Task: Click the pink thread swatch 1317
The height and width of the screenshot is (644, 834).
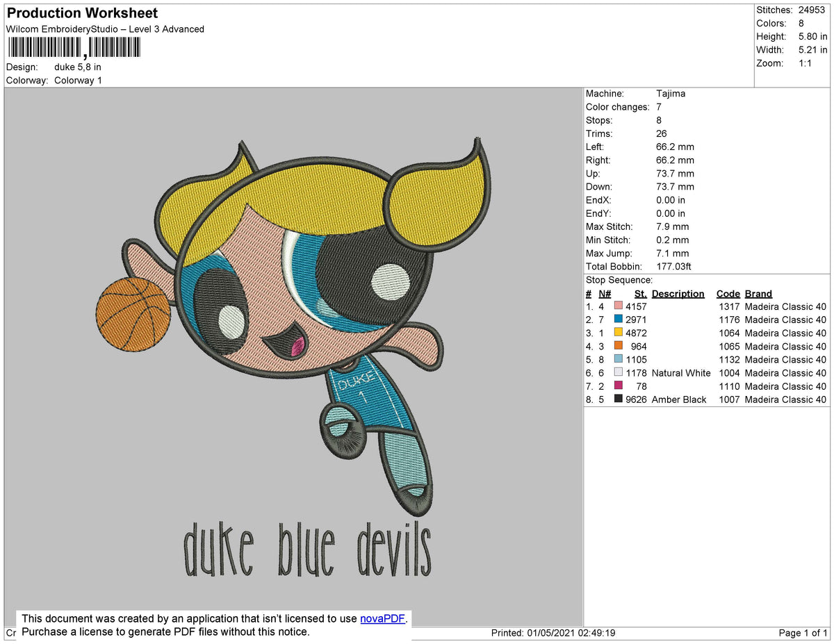Action: [x=619, y=306]
